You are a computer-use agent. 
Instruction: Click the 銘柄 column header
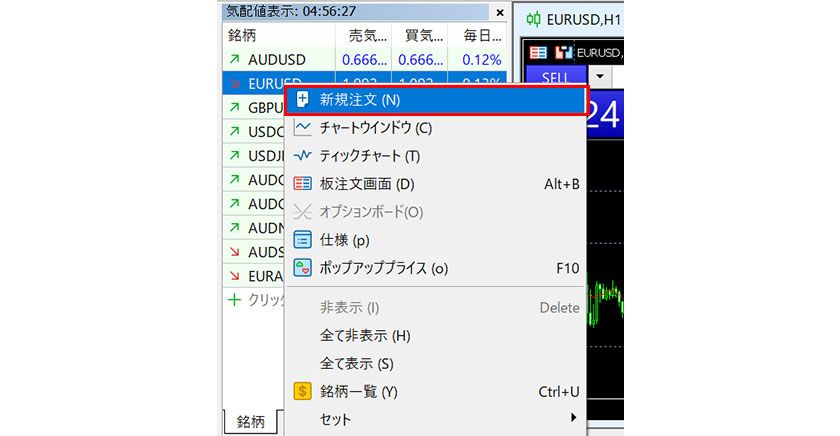(243, 35)
